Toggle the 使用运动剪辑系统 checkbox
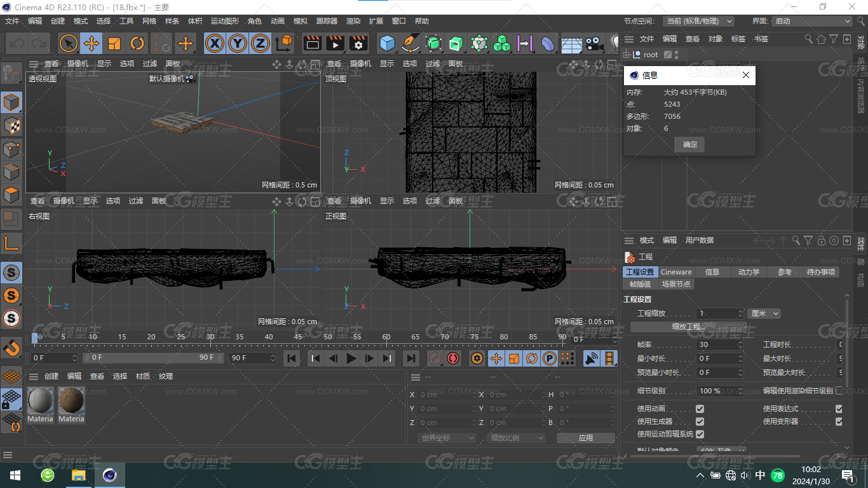The width and height of the screenshot is (868, 488). point(700,434)
